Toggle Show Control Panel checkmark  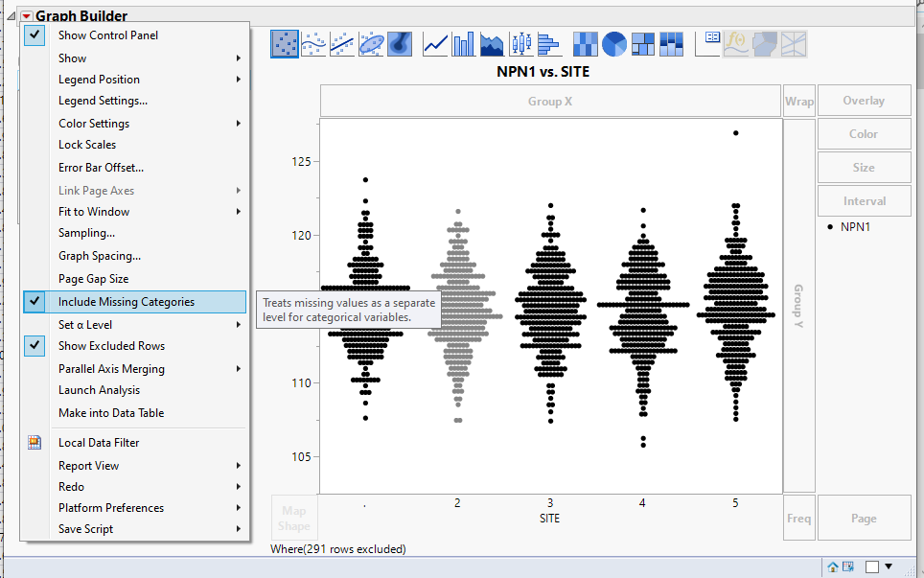tap(35, 35)
